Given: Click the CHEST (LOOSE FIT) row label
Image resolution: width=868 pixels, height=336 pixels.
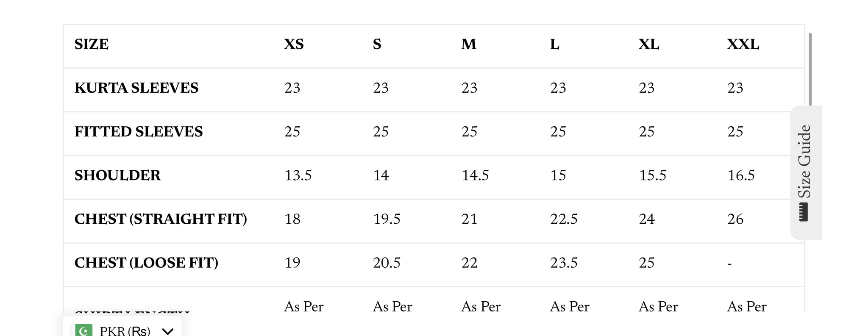Looking at the screenshot, I should (x=146, y=263).
